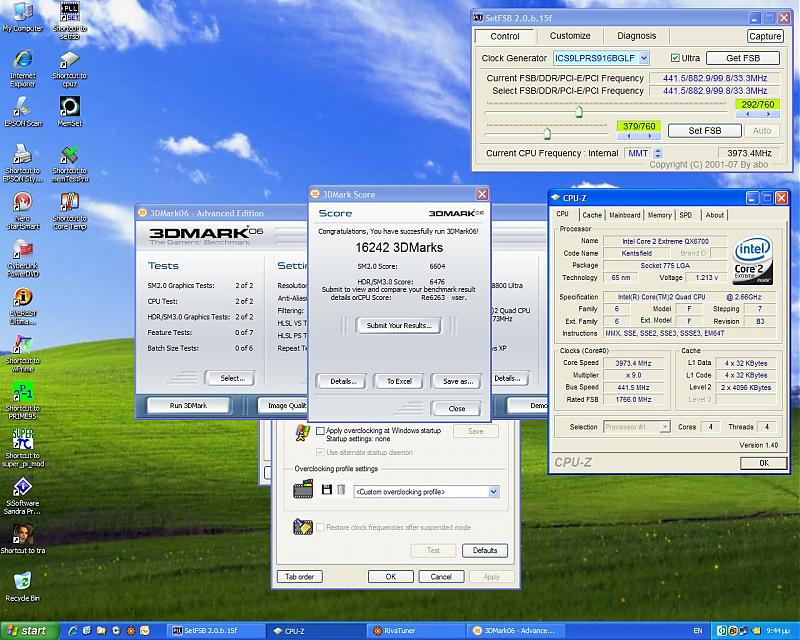Screen dimensions: 800x640
Task: Select the Shortcut to super_pi_mod icon
Action: 22,448
